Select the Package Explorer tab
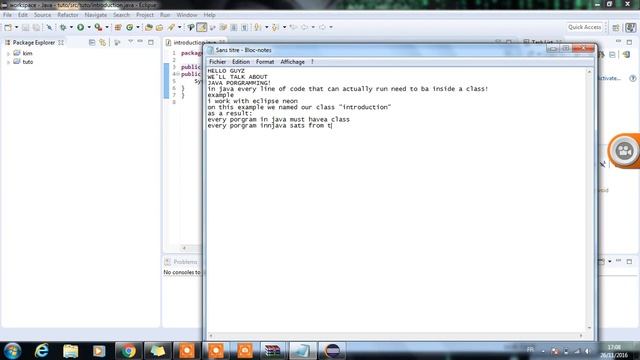Image resolution: width=640 pixels, height=360 pixels. pos(33,42)
